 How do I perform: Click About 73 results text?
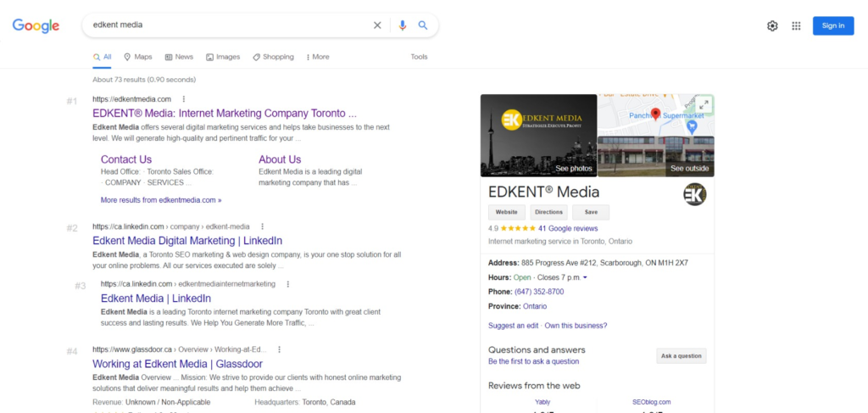[x=144, y=80]
